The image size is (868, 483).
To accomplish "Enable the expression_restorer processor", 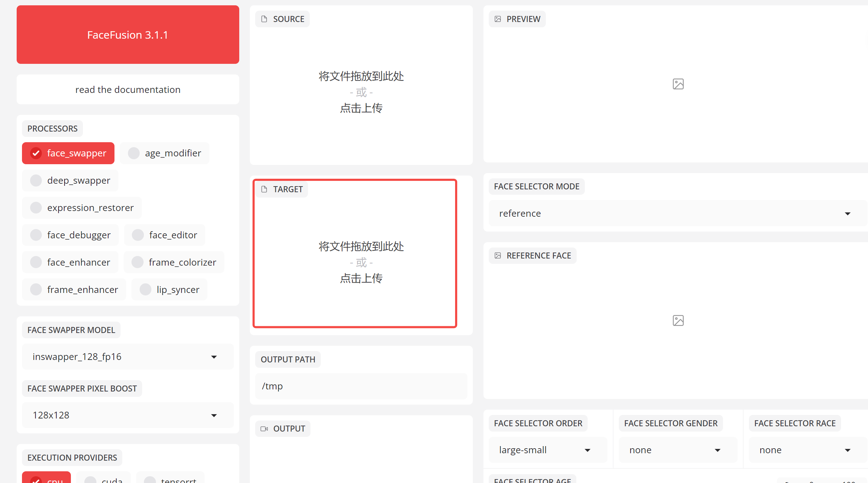I will tap(82, 208).
